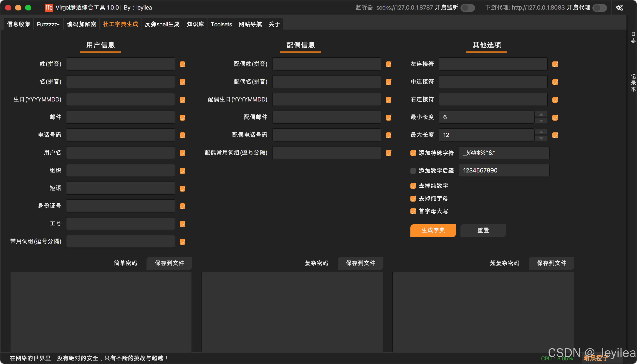Open the settings gears icon
Image resolution: width=637 pixels, height=364 pixels.
click(x=619, y=8)
